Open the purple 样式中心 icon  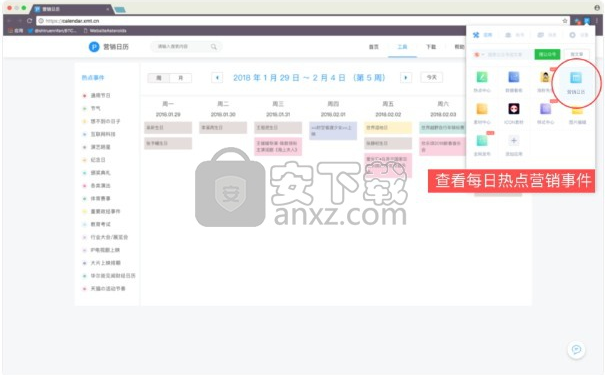(x=545, y=109)
